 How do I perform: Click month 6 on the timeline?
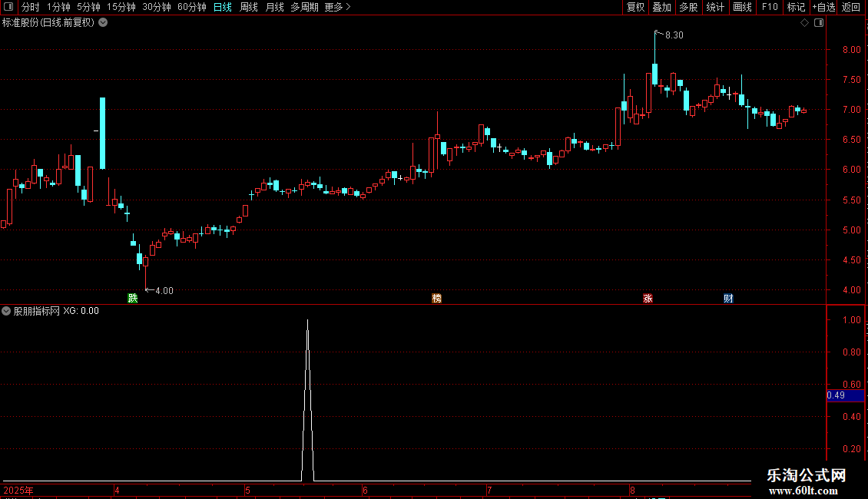365,490
